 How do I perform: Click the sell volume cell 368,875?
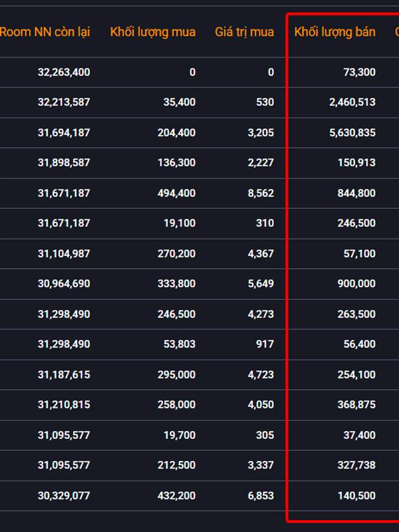356,404
